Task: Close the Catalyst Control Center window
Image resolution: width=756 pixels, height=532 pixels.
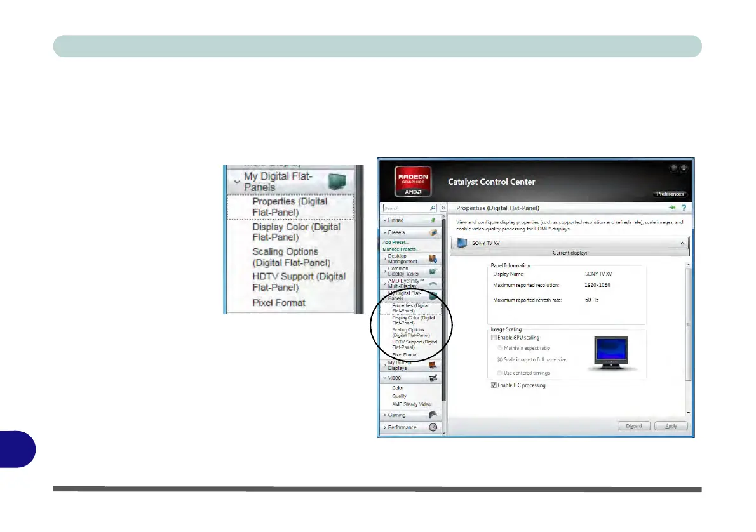Action: 684,168
